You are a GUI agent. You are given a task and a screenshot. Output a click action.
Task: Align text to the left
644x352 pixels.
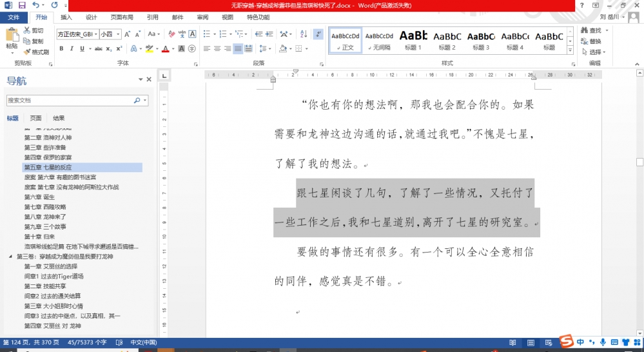pos(206,48)
